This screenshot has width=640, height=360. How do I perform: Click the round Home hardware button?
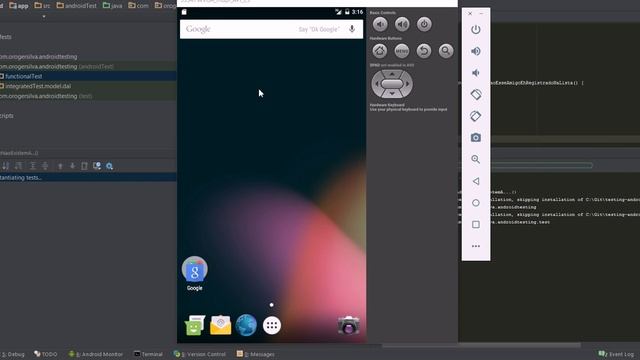(x=380, y=51)
